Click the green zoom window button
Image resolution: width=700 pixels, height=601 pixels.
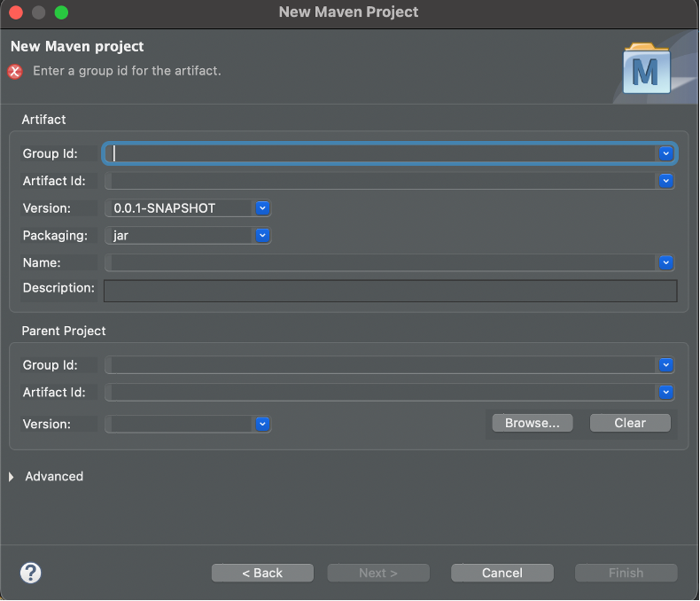61,12
